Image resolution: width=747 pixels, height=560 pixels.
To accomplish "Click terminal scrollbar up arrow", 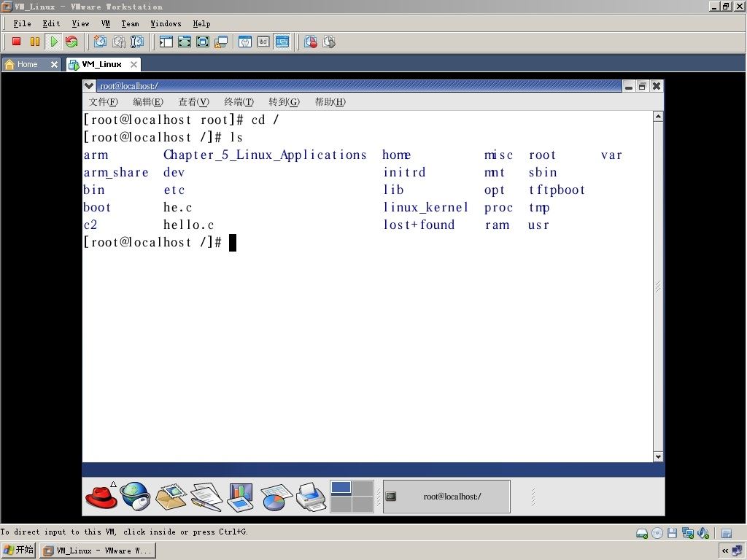I will pyautogui.click(x=658, y=117).
